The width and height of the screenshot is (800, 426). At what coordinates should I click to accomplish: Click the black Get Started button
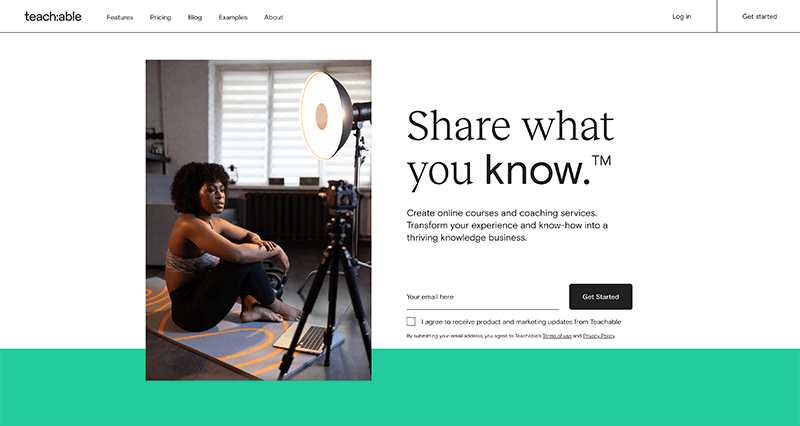[x=601, y=296]
